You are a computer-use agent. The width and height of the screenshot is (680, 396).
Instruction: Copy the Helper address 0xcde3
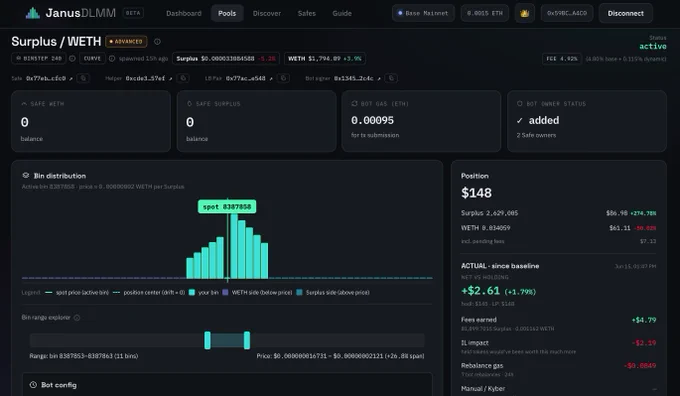(x=183, y=78)
